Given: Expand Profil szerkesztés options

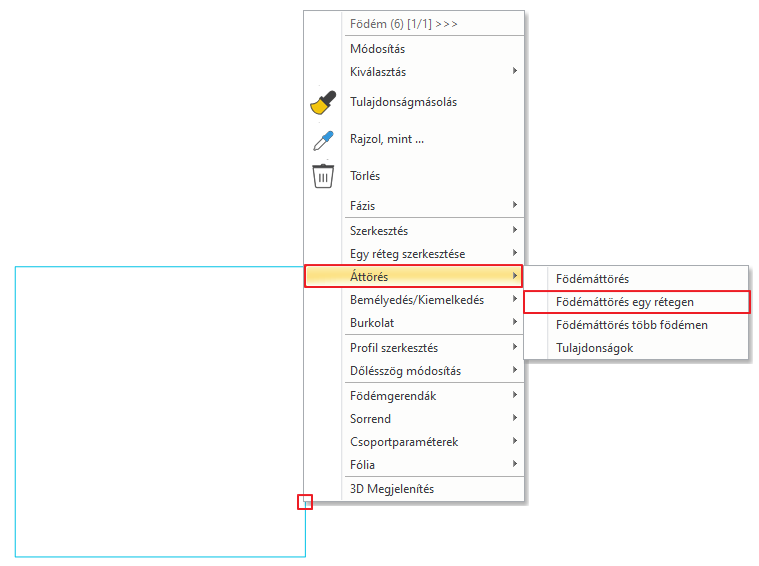Looking at the screenshot, I should [434, 348].
